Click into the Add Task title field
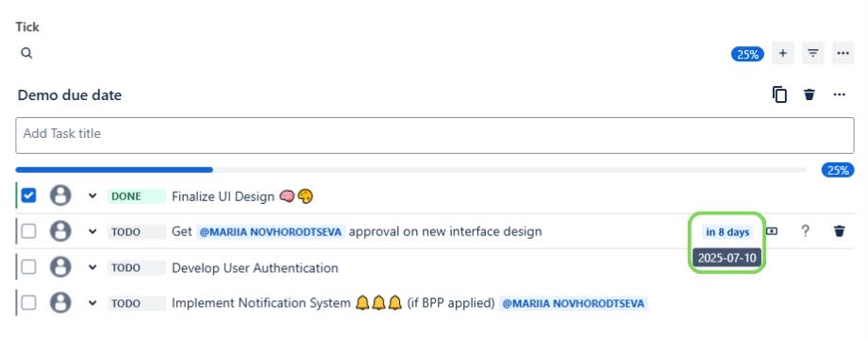 pyautogui.click(x=435, y=135)
